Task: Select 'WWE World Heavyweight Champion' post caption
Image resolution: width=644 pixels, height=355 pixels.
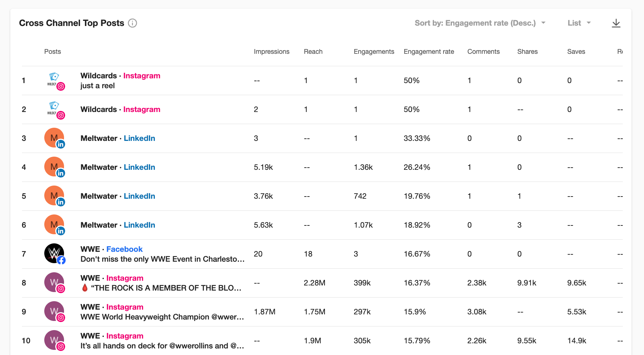Action: coord(162,317)
